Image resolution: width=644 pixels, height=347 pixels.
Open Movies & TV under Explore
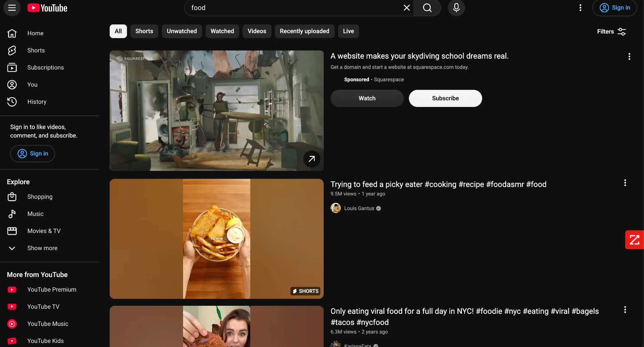coord(50,231)
